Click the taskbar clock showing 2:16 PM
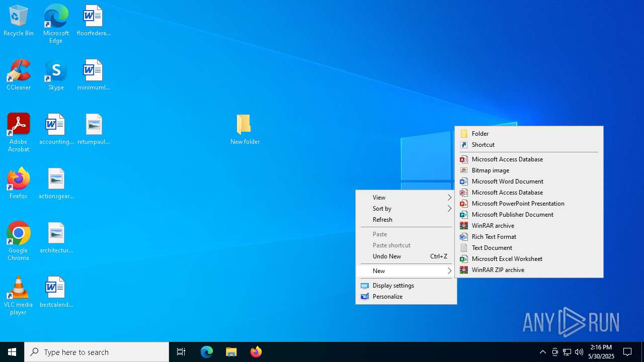The image size is (644, 362). tap(602, 352)
